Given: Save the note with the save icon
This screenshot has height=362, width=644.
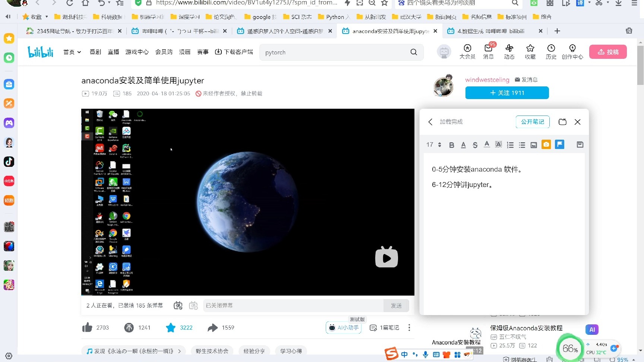Looking at the screenshot, I should [x=580, y=145].
